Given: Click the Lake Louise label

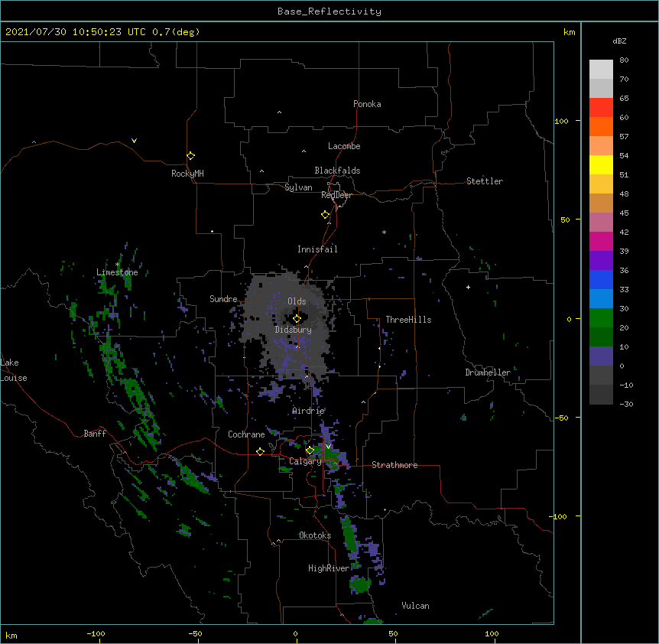Looking at the screenshot, I should coord(14,370).
